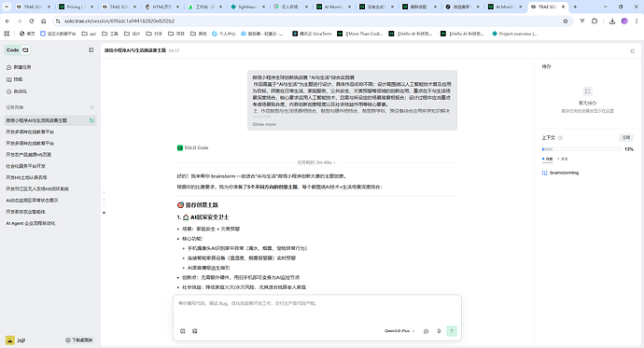Bookmark this page with the star icon
Viewport: 644px width, 348px height.
566,21
